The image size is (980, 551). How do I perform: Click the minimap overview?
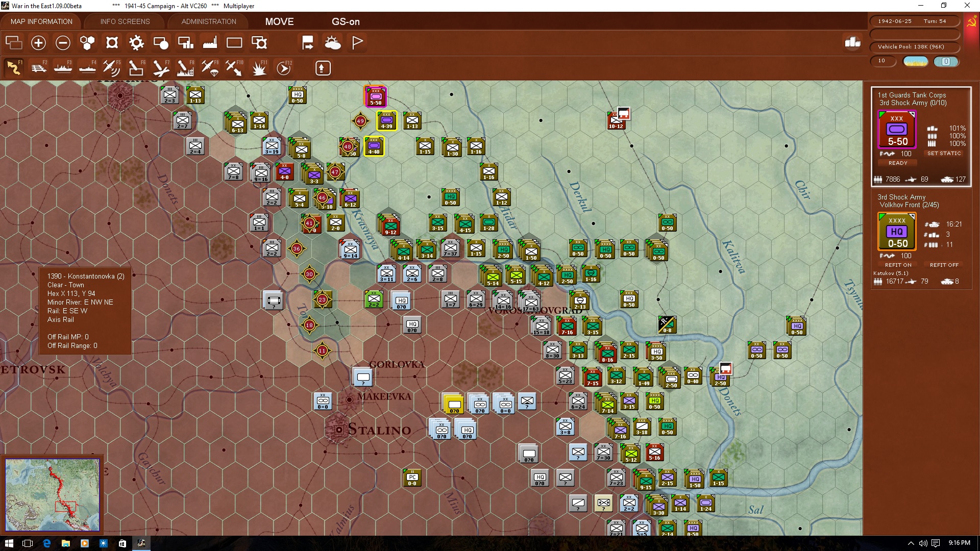[x=53, y=494]
